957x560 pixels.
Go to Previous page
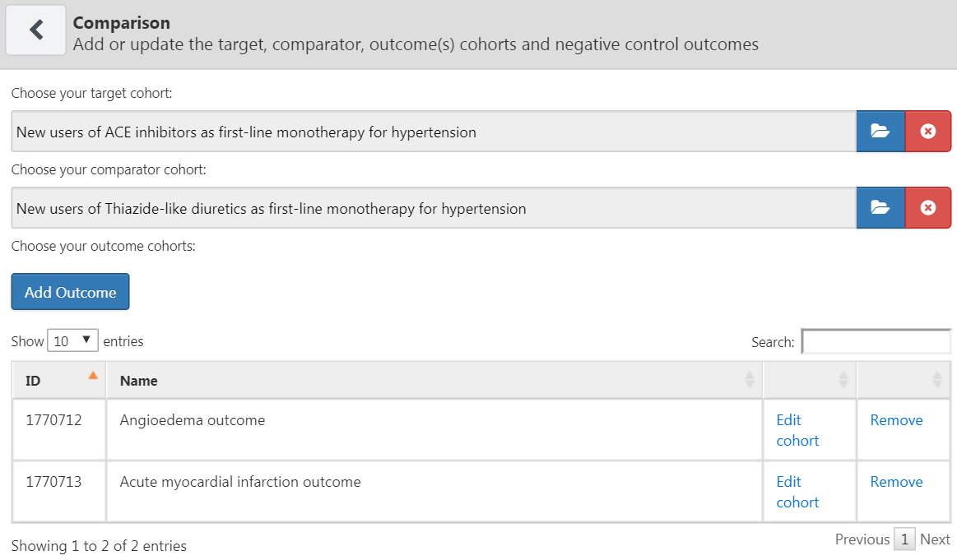862,539
